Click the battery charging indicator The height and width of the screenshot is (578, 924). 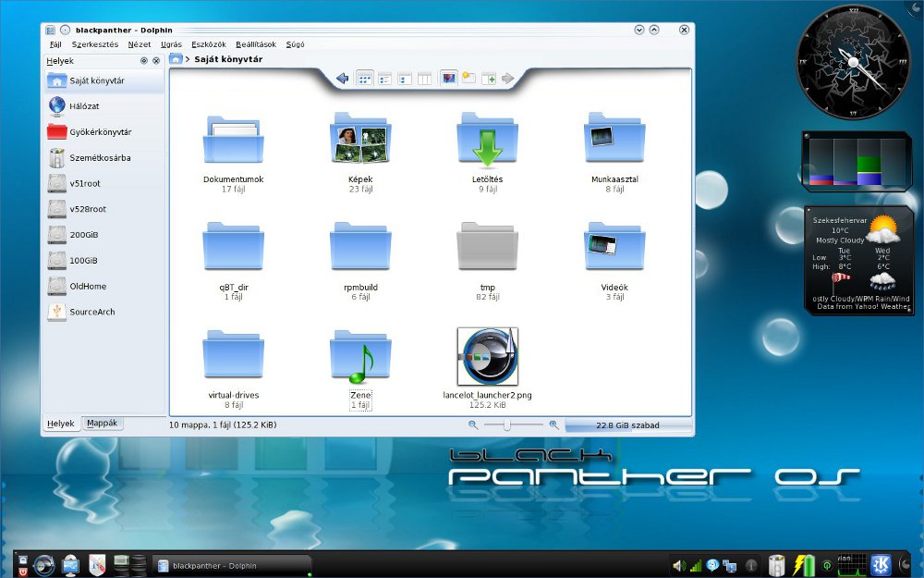(x=804, y=565)
